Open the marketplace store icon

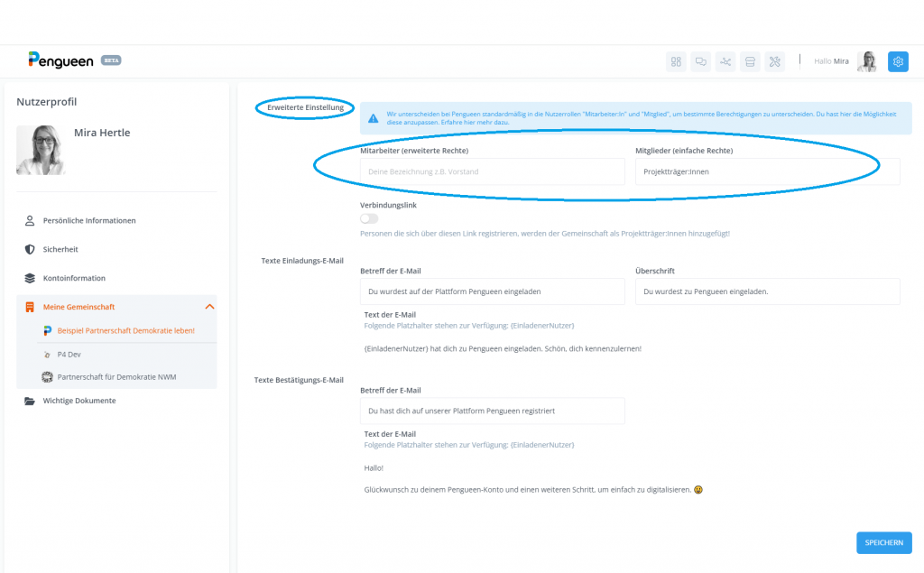[750, 61]
